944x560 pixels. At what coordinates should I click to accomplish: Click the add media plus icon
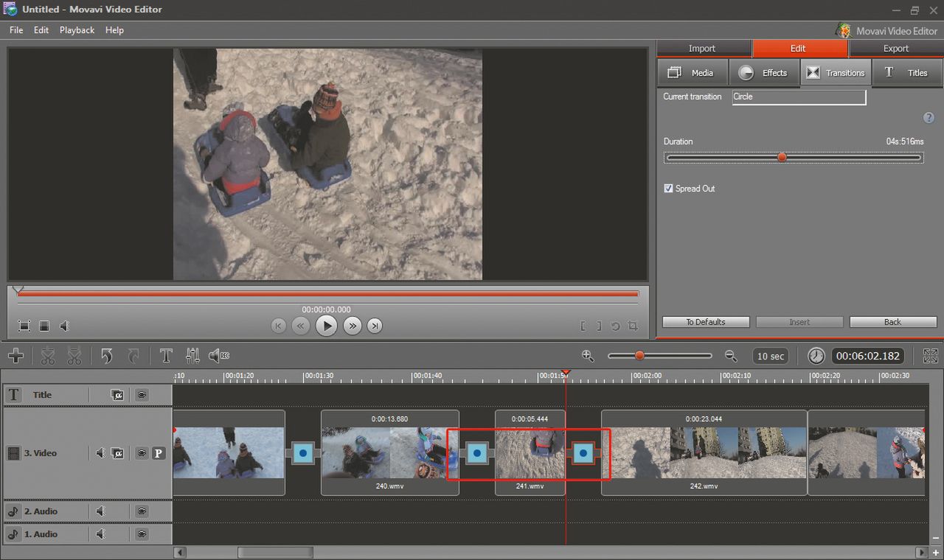(x=15, y=357)
